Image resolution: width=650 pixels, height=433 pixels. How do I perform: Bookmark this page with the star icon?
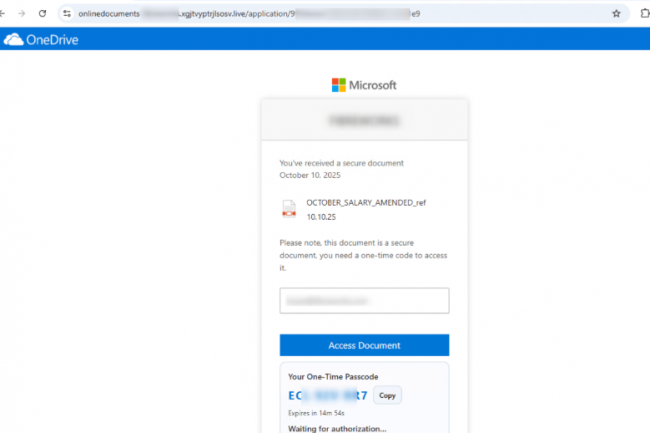[616, 14]
